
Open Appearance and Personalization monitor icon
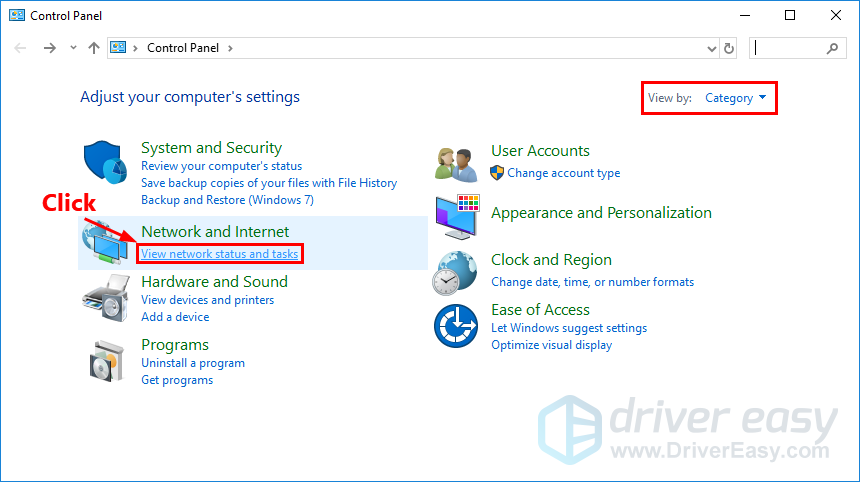tap(458, 215)
